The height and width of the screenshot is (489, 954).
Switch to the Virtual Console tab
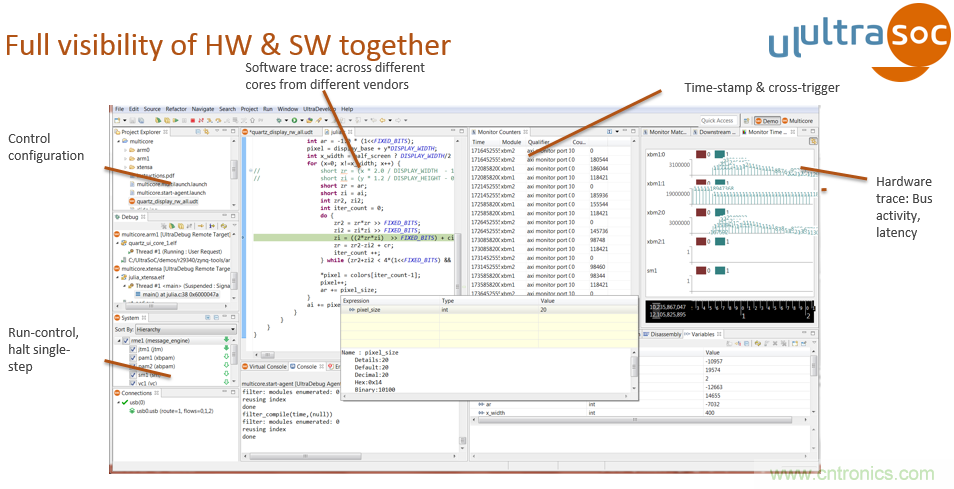[x=268, y=367]
